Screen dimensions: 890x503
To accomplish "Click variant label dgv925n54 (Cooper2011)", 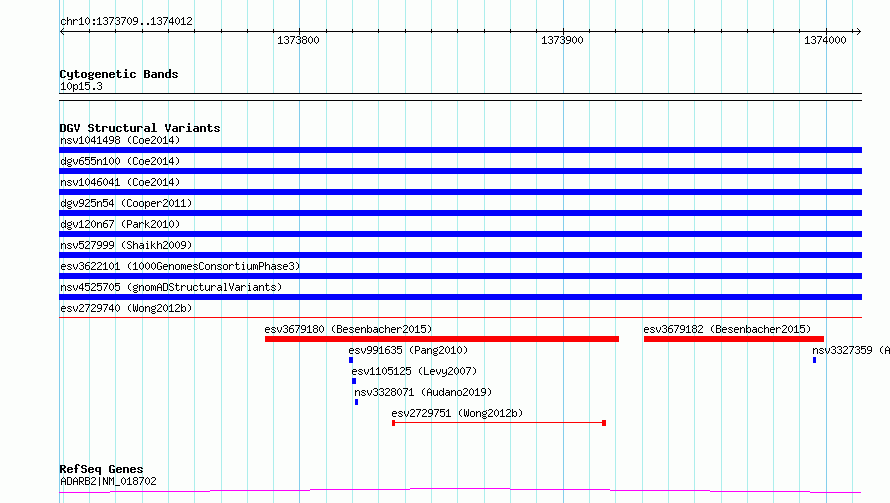I will coord(126,203).
